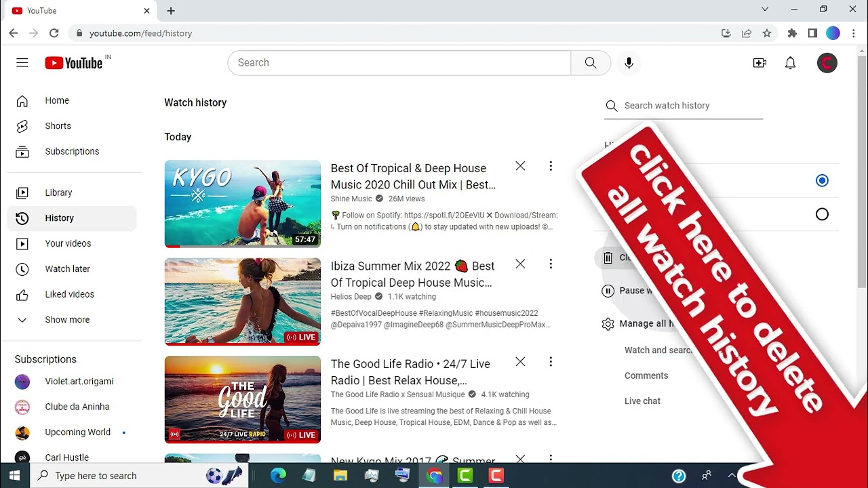Open more options for Ibiza Summer Mix
This screenshot has width=868, height=488.
(551, 264)
